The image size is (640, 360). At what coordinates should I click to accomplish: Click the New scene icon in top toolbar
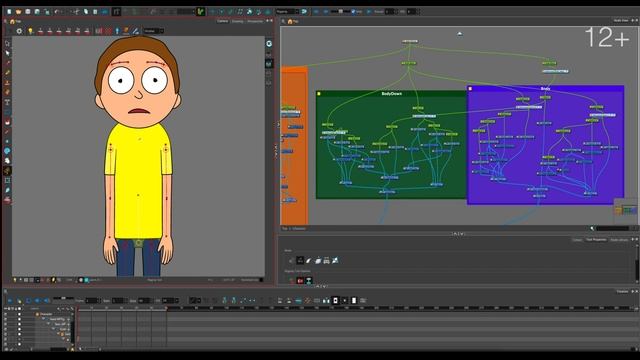(x=9, y=12)
